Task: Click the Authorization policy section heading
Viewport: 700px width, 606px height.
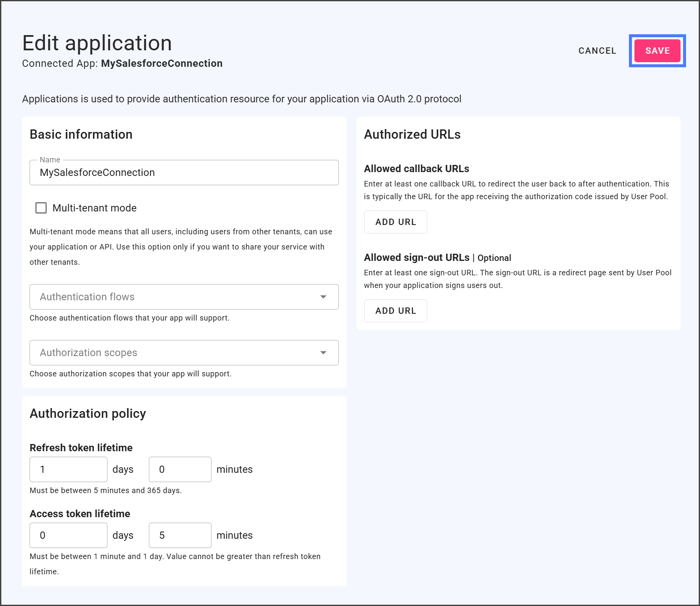Action: [x=88, y=414]
